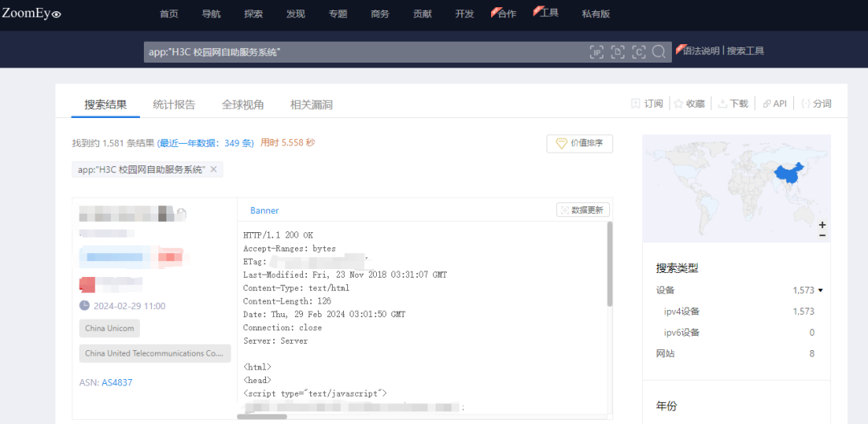The width and height of the screenshot is (868, 424).
Task: Click the 设备 search type label
Action: pyautogui.click(x=665, y=290)
